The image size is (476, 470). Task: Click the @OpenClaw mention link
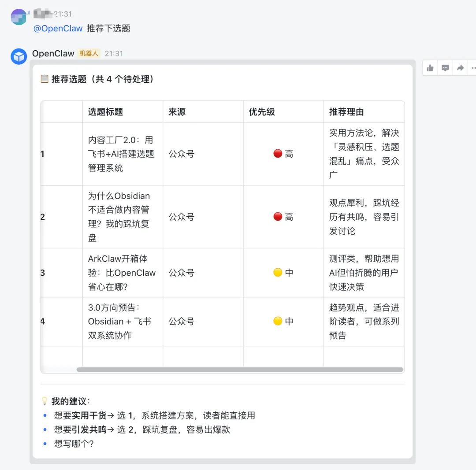click(x=58, y=29)
